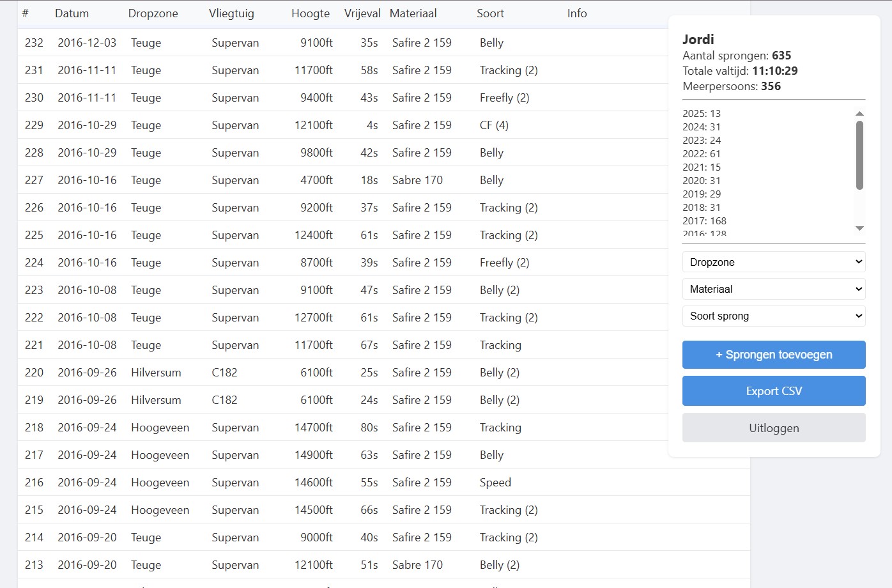892x588 pixels.
Task: Click the Soort column header
Action: [x=490, y=13]
